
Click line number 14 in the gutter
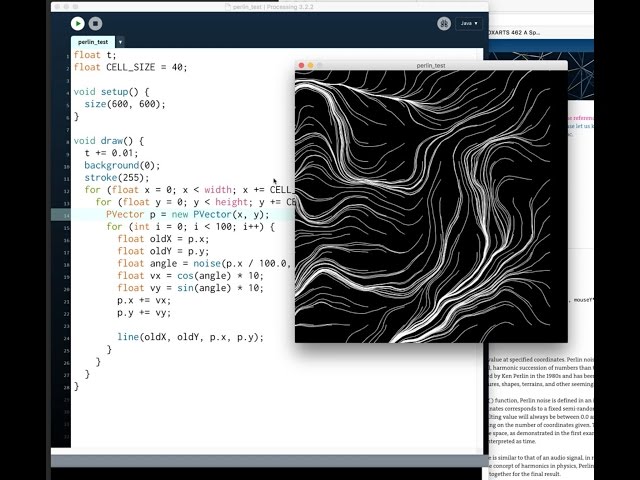pos(66,216)
